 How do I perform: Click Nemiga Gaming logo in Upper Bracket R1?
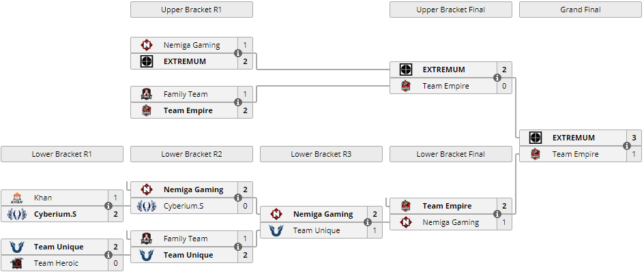click(x=147, y=45)
